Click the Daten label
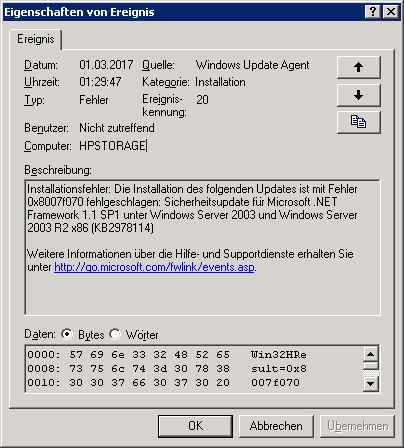 click(x=40, y=334)
